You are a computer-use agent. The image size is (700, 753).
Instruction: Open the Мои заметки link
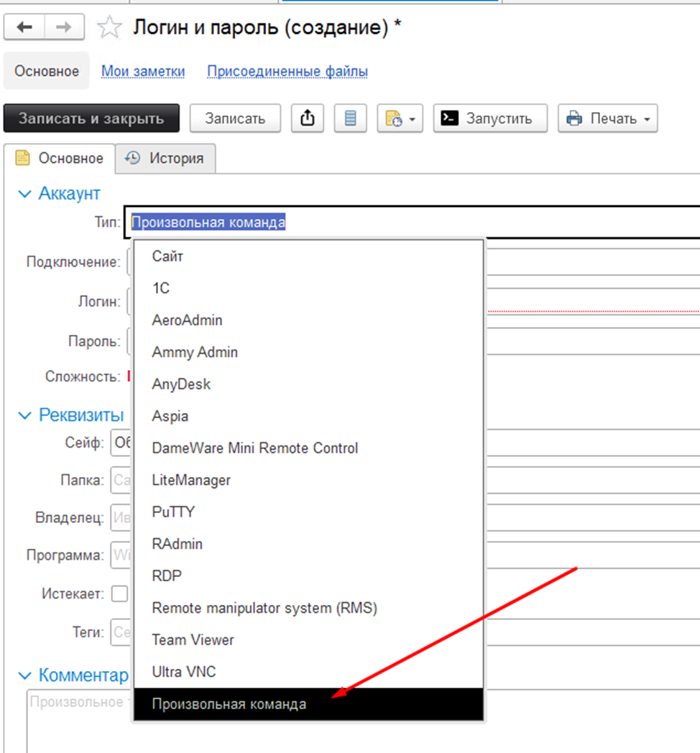(x=143, y=71)
